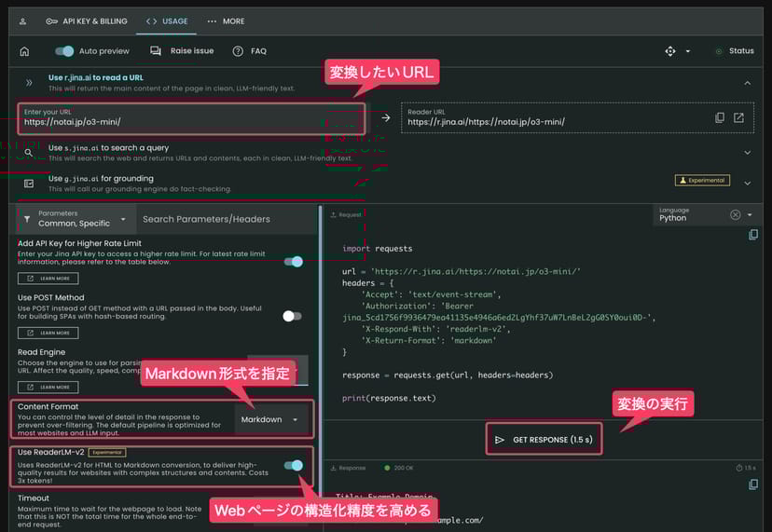Image resolution: width=772 pixels, height=532 pixels.
Task: Click the home icon in toolbar
Action: click(24, 51)
